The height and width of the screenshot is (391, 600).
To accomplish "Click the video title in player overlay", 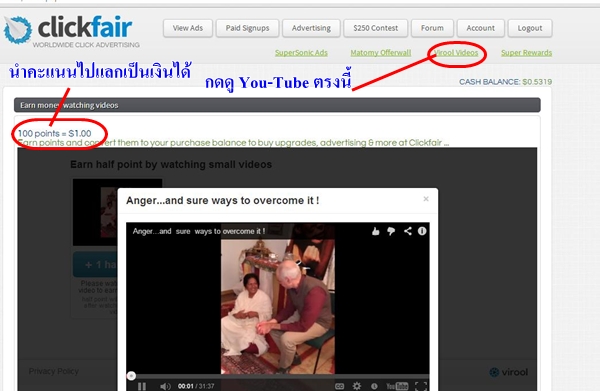I will 199,231.
